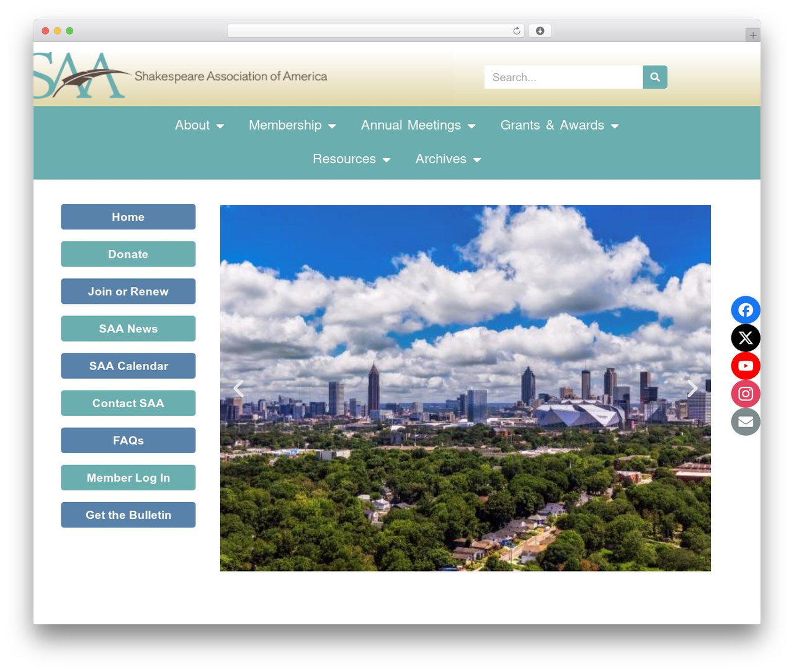794x672 pixels.
Task: Click Shakespeare Association of America title text
Action: pos(231,76)
